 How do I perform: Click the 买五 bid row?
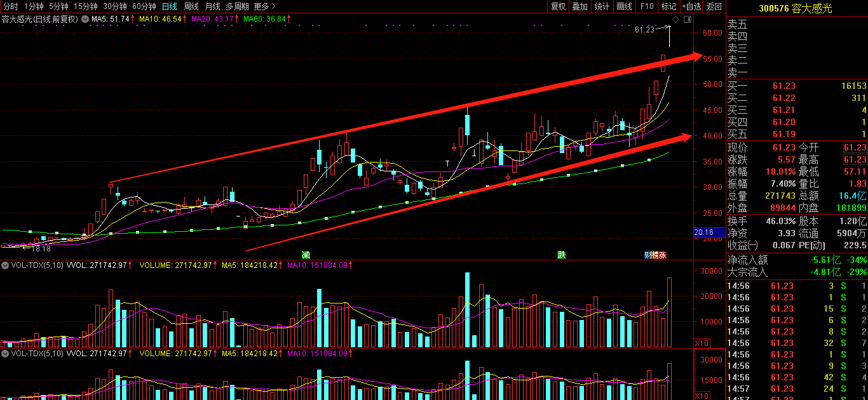click(x=797, y=134)
